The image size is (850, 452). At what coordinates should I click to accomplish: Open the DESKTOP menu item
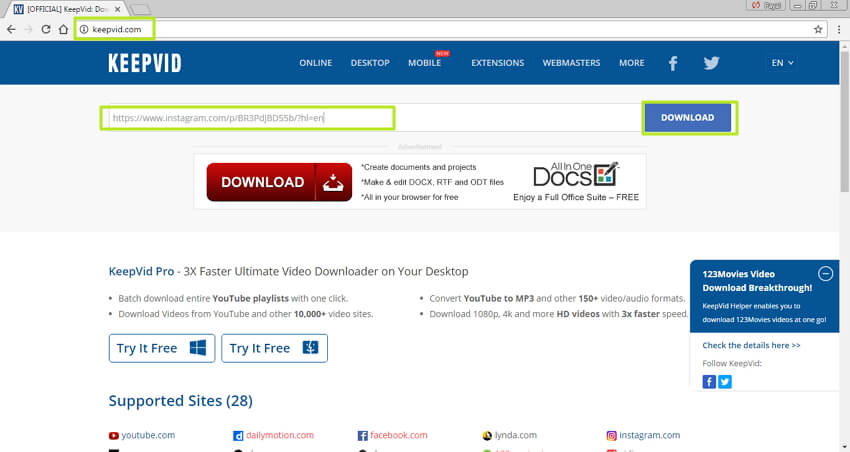tap(370, 63)
